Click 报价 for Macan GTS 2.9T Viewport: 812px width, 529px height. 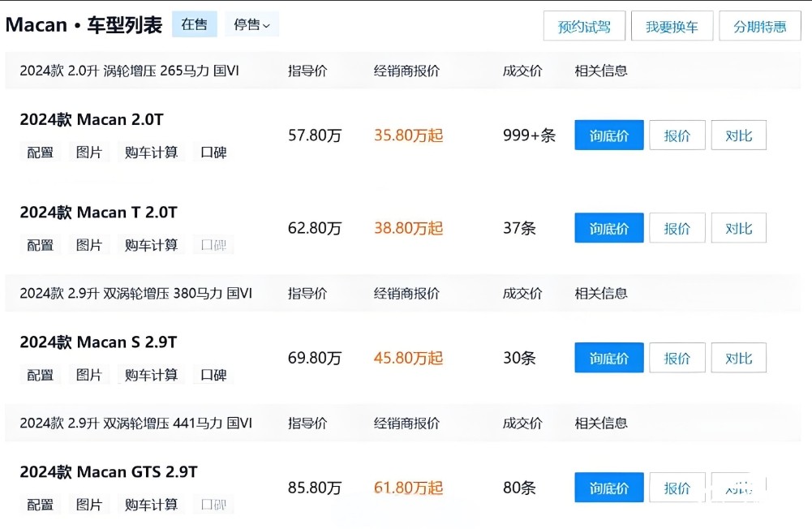pyautogui.click(x=677, y=488)
